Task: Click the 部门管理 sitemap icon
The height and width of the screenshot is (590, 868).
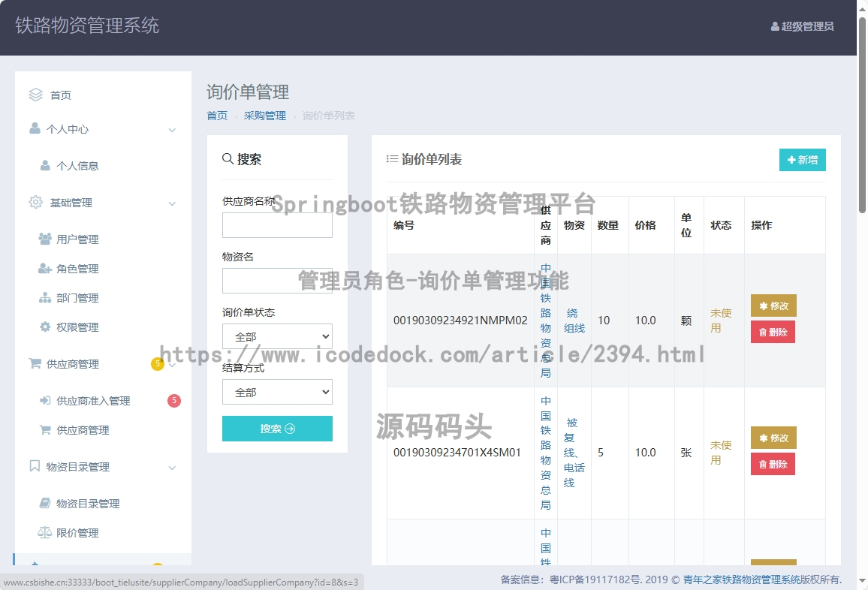Action: [x=45, y=297]
